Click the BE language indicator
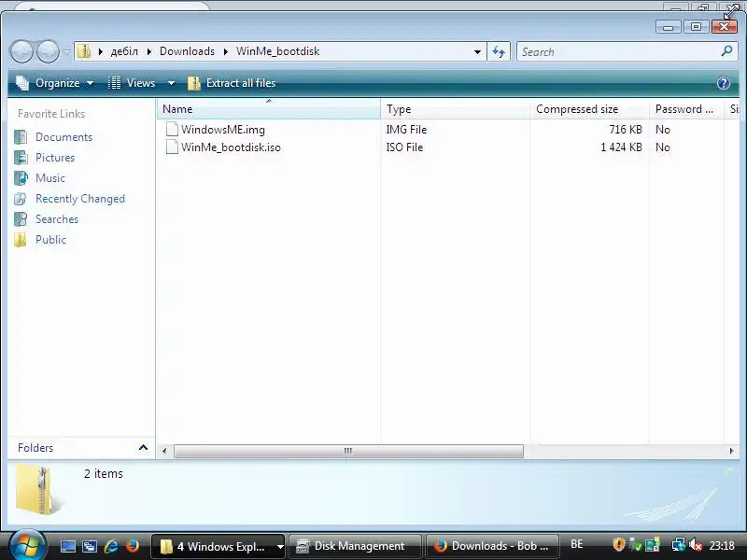Screen dimensions: 747x560 pos(576,544)
